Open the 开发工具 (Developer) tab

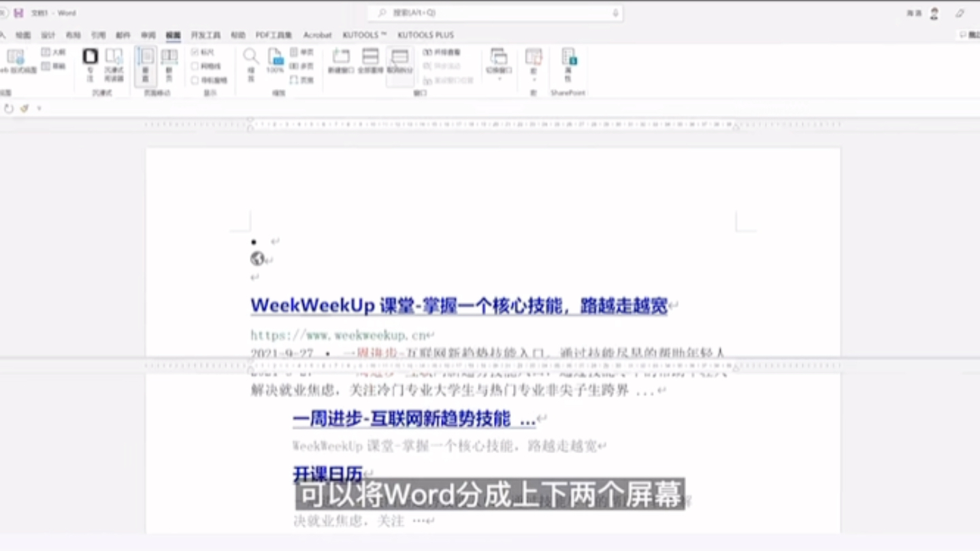point(206,35)
